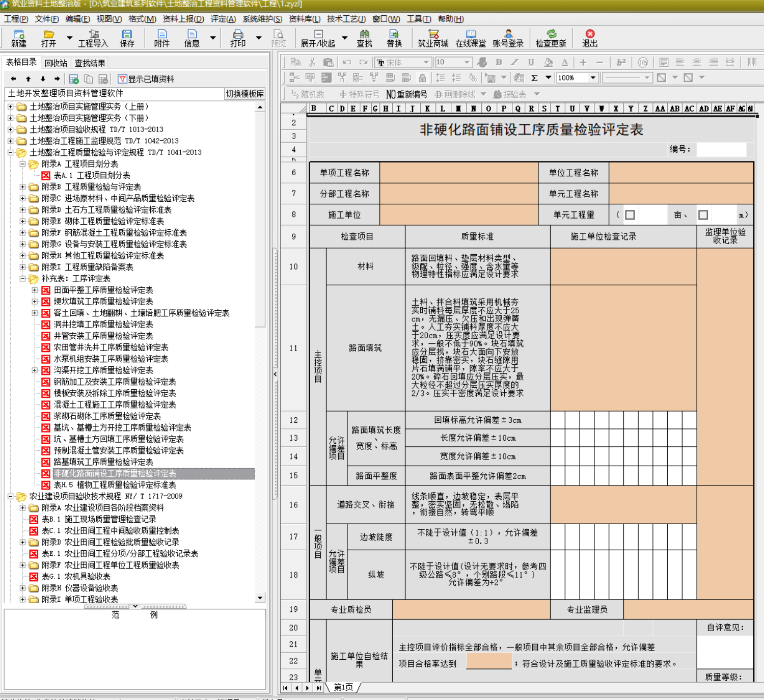
Task: Collapse the 补充表: 工序评定表 folder
Action: [22, 279]
